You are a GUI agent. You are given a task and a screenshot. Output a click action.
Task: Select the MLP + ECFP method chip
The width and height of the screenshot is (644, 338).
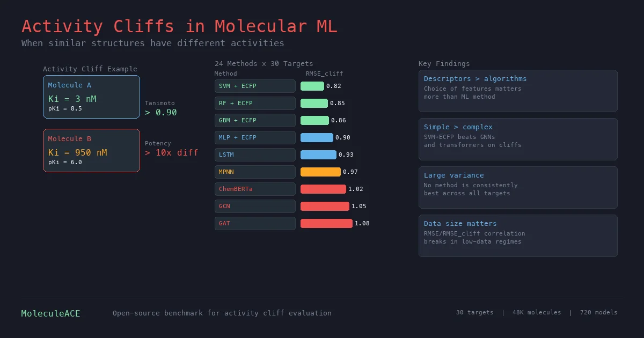click(x=255, y=137)
